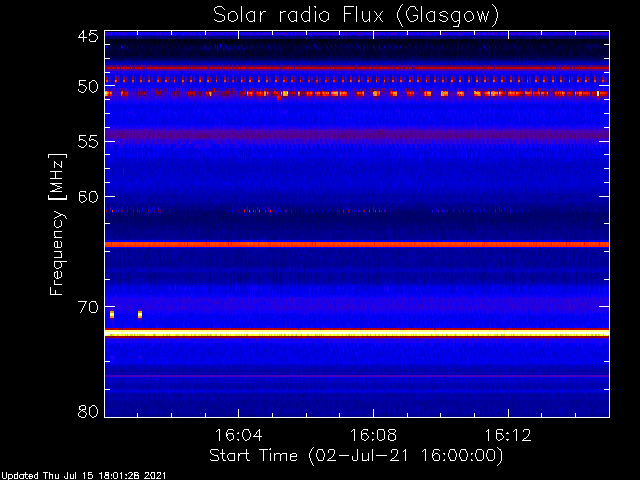Click the thin red line near 48 MHz
The width and height of the screenshot is (640, 480).
pyautogui.click(x=357, y=68)
